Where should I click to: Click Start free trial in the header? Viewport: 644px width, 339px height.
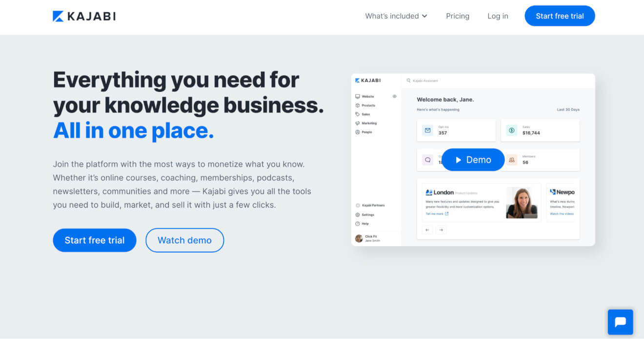(560, 16)
